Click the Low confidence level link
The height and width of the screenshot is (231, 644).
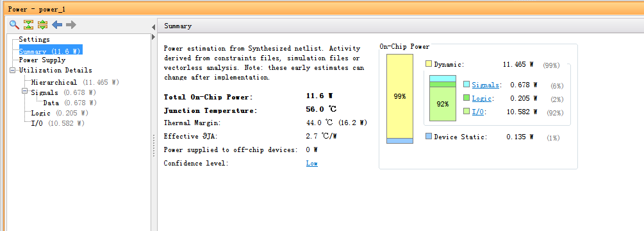(311, 163)
